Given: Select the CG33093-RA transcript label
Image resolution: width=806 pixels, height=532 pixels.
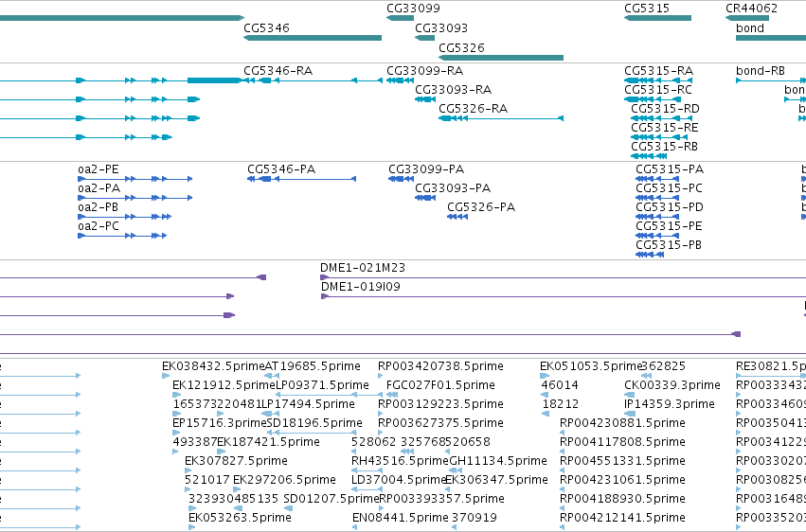Looking at the screenshot, I should pyautogui.click(x=454, y=90).
